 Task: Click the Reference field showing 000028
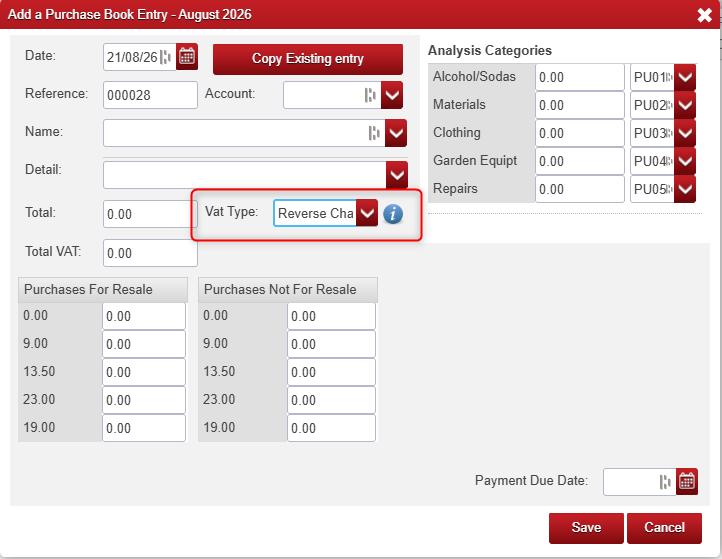[x=150, y=95]
